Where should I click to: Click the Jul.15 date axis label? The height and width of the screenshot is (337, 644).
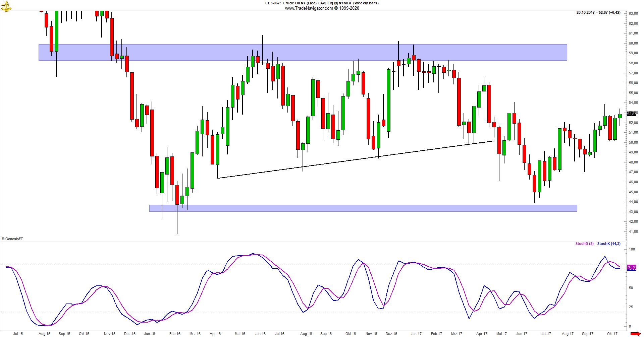[x=18, y=334]
